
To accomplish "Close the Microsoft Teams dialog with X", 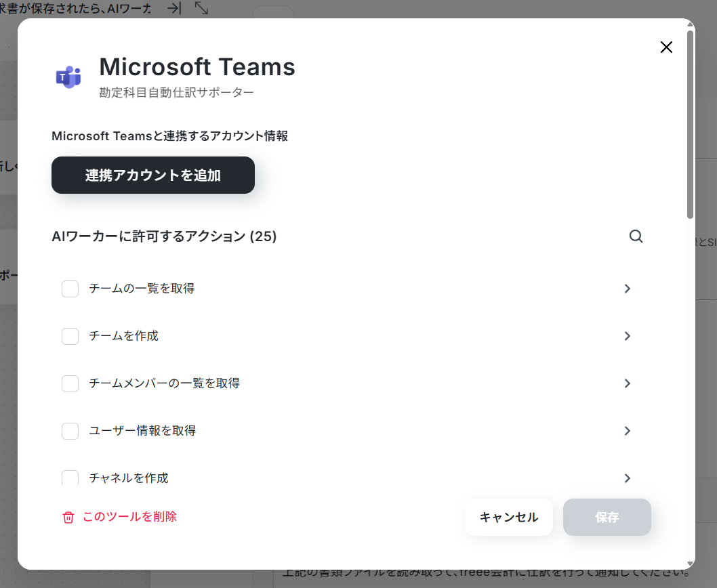I will click(x=666, y=47).
